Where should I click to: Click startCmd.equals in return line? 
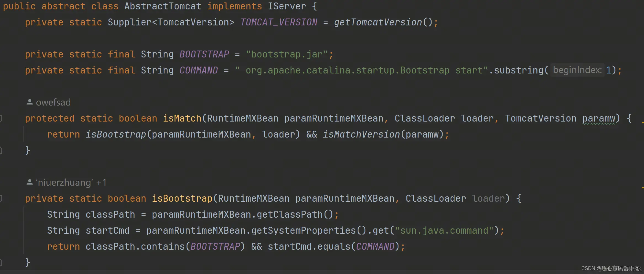point(309,246)
